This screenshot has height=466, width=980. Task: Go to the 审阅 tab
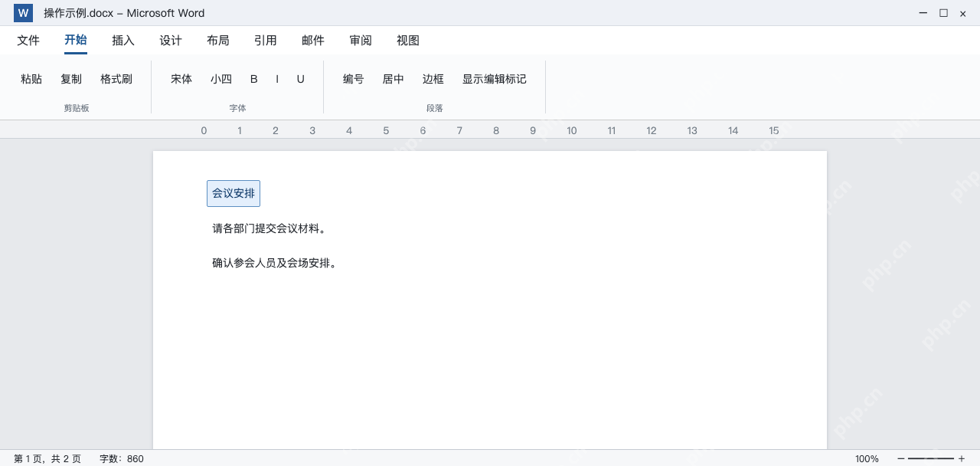pyautogui.click(x=361, y=41)
